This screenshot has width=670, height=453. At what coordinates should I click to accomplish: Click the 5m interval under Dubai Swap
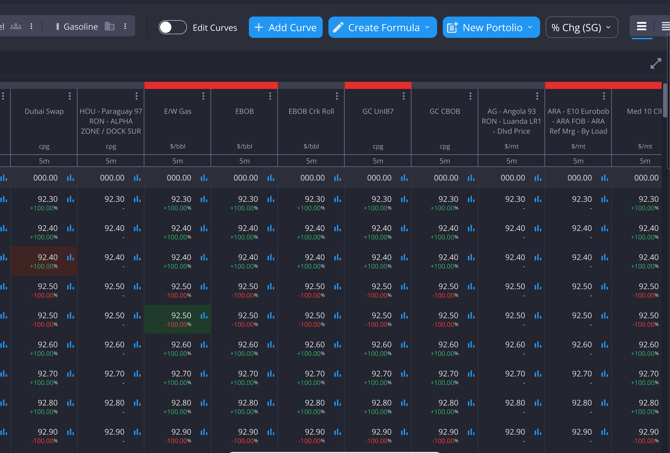coord(44,161)
